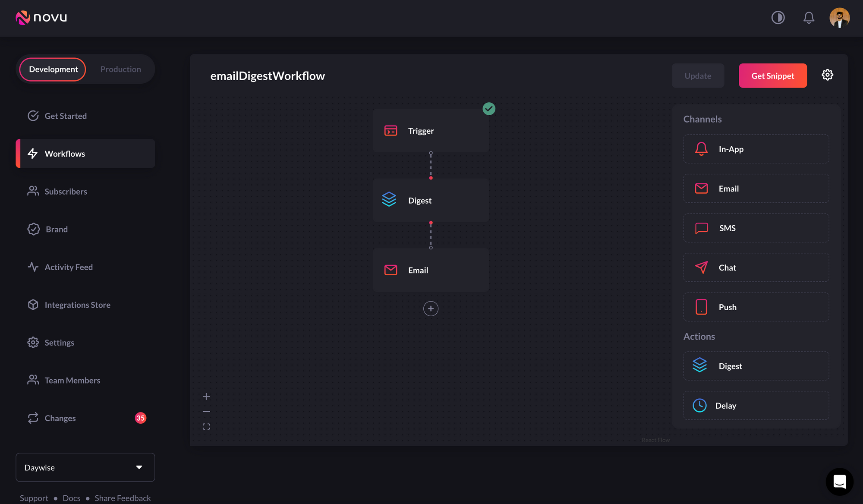Open workflow settings gear icon
Viewport: 863px width, 504px height.
tap(827, 75)
